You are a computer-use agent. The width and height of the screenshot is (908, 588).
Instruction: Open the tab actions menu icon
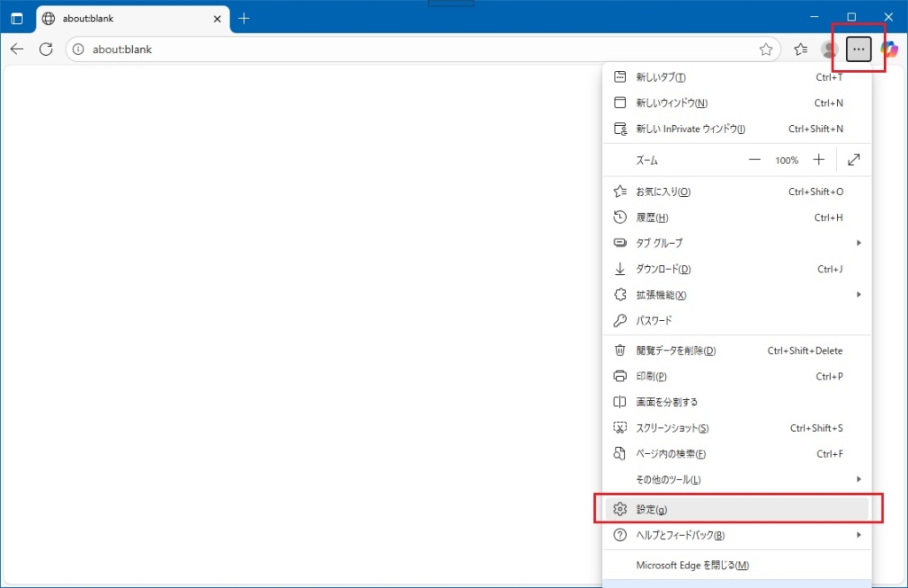[x=17, y=19]
